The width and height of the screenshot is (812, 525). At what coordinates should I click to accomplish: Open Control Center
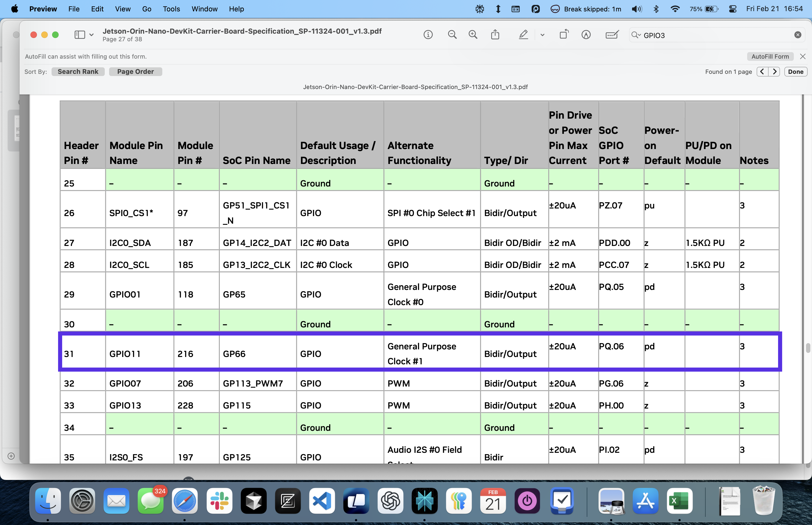732,9
